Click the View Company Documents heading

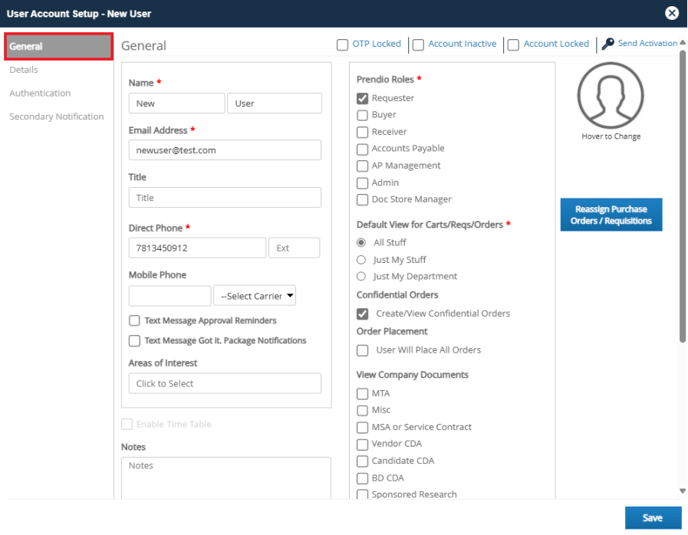[412, 375]
